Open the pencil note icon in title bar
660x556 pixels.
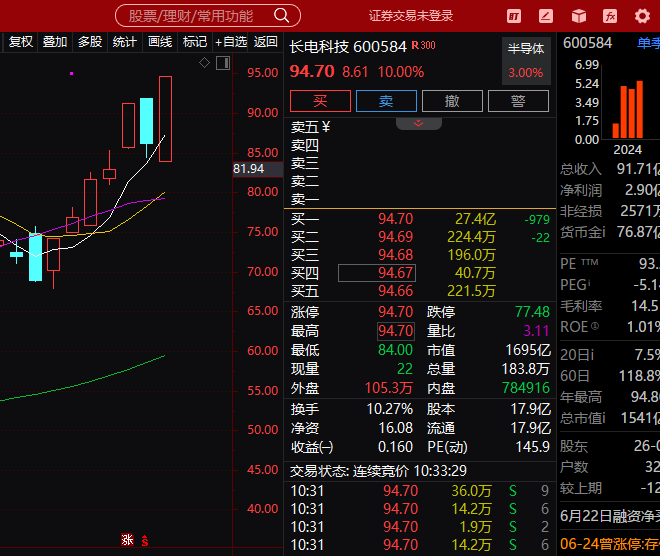click(x=546, y=16)
